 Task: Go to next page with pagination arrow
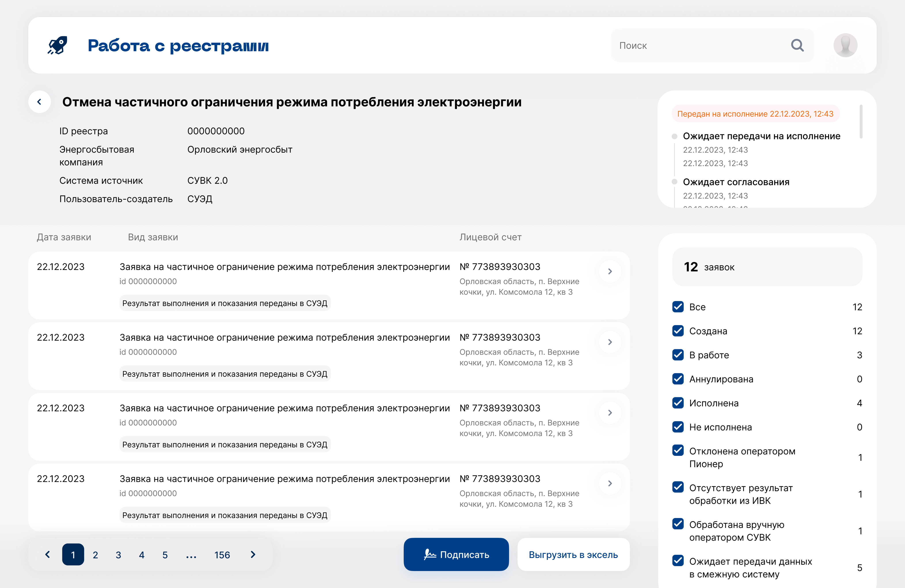[x=253, y=555]
